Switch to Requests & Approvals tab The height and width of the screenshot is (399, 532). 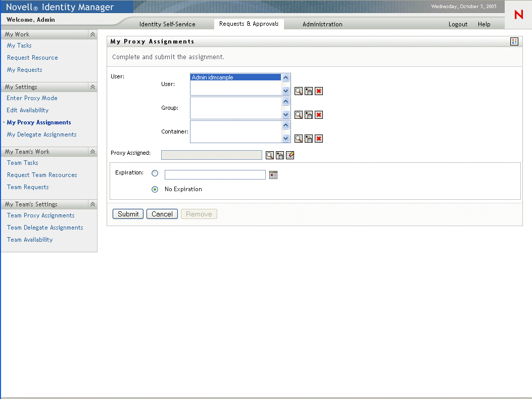click(x=249, y=24)
